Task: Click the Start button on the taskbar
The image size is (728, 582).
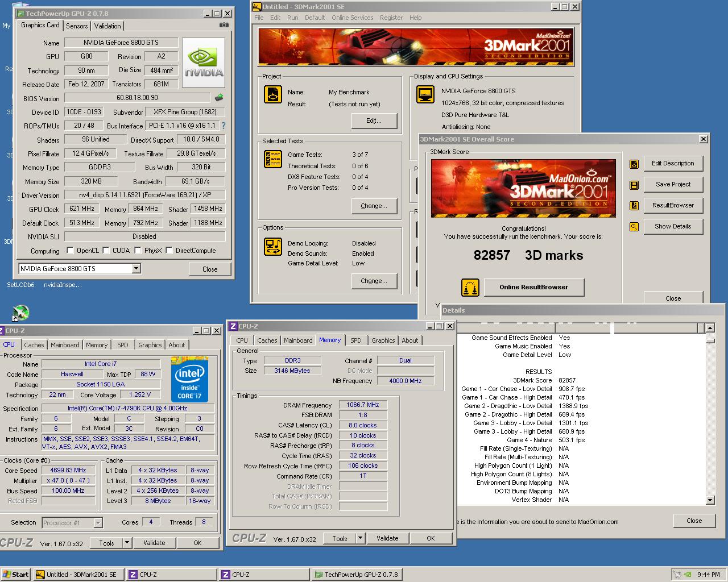Action: (x=16, y=575)
